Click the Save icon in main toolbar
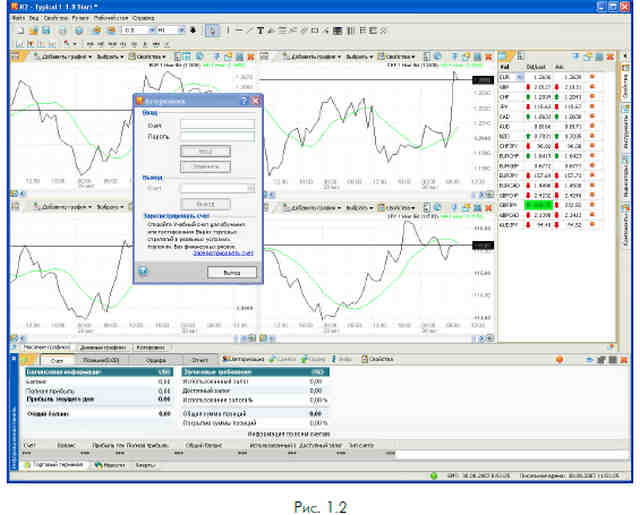 click(46, 31)
